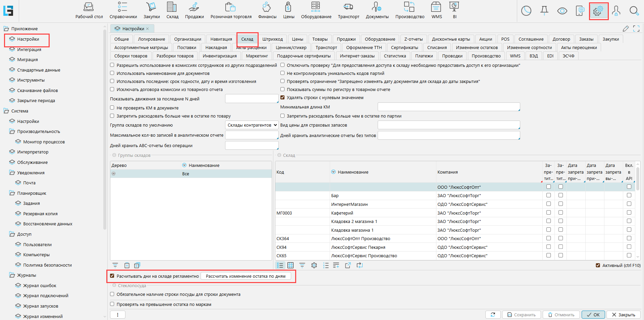Image resolution: width=644 pixels, height=320 pixels.
Task: Open Группа складов по умолчанию dropdown
Action: coord(252,125)
